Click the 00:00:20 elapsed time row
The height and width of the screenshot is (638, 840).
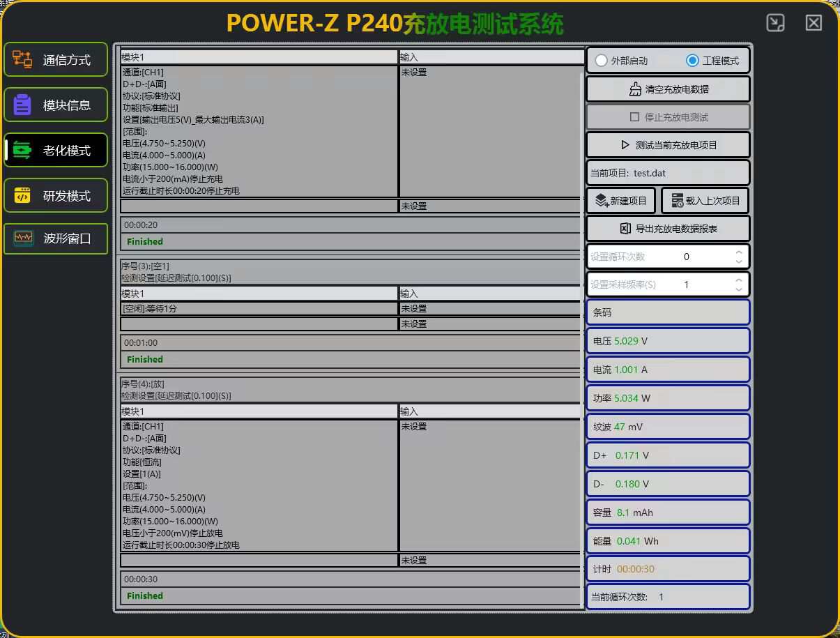click(x=350, y=225)
